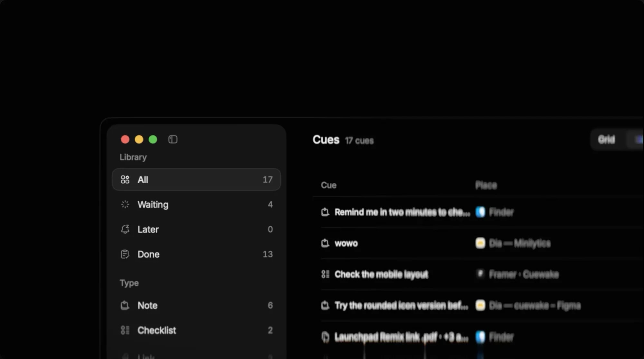Select the All library filter

pyautogui.click(x=196, y=179)
